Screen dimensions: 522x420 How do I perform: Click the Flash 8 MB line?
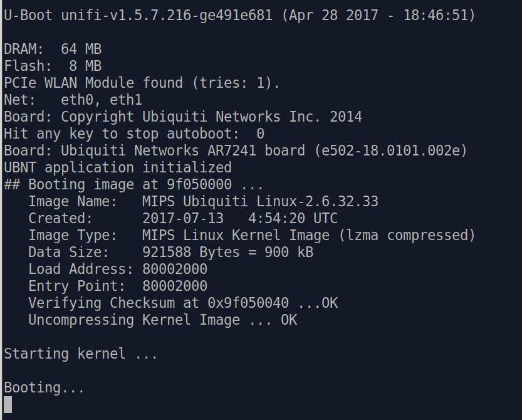coord(53,66)
